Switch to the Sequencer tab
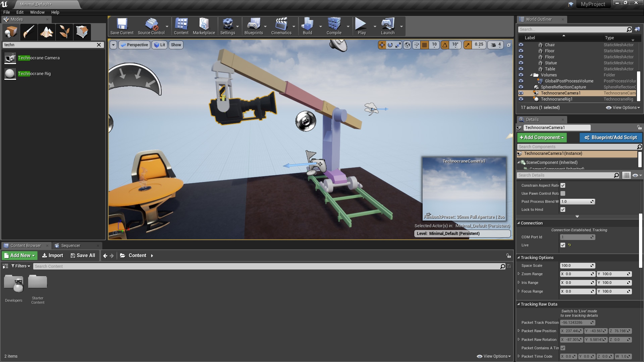The width and height of the screenshot is (644, 362). (70, 246)
